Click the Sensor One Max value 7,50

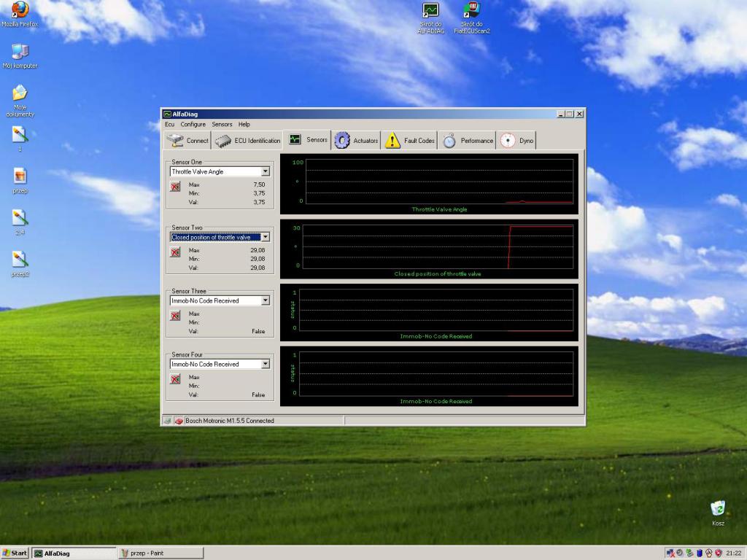259,184
